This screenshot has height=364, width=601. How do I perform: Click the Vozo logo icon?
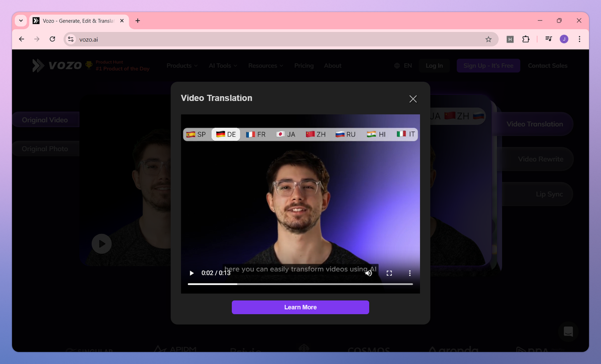[37, 65]
